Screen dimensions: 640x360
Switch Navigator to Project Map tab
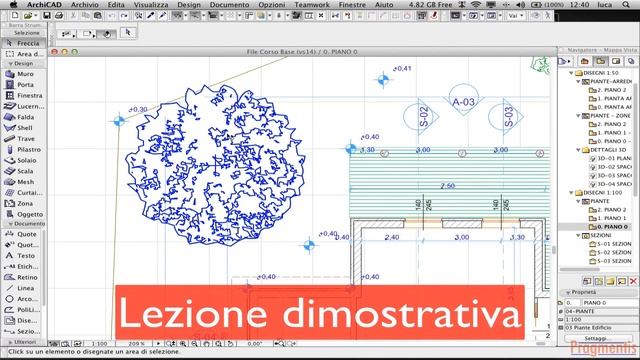(x=584, y=61)
